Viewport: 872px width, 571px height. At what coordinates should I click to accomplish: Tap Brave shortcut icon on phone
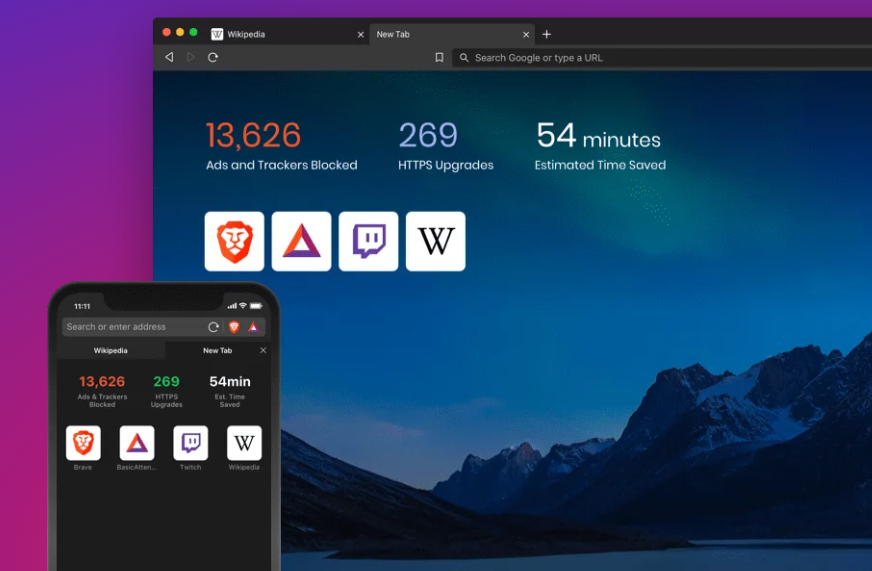tap(83, 443)
